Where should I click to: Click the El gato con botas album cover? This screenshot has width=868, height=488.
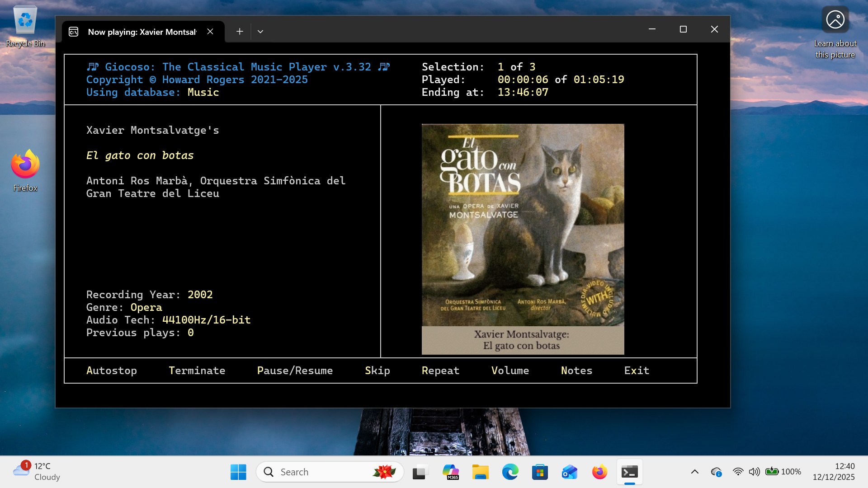[523, 239]
